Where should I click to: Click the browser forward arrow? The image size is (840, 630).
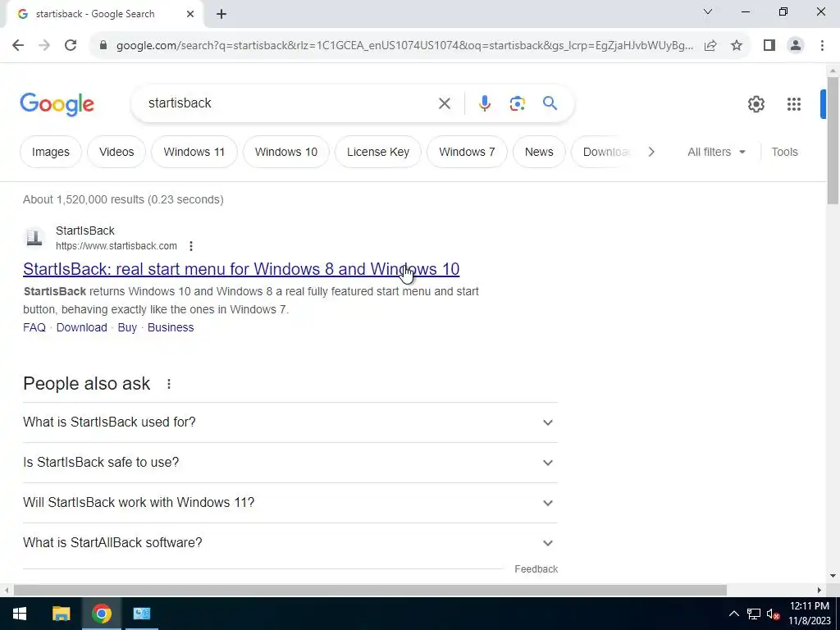(x=44, y=46)
